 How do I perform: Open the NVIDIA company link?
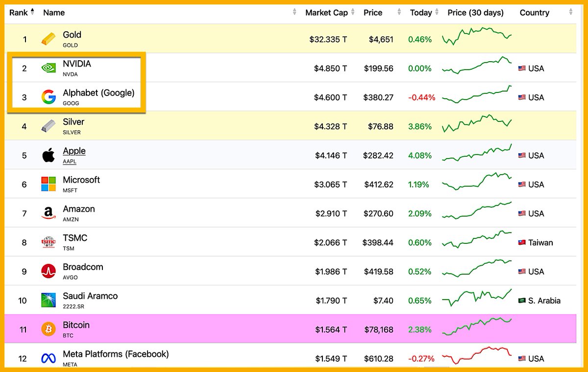pyautogui.click(x=77, y=64)
